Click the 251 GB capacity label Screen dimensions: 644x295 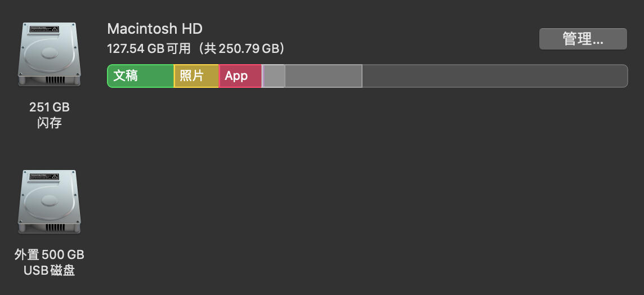click(x=50, y=107)
